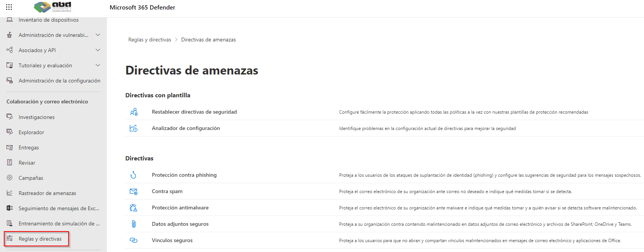Open Reglas y directivas sidebar item
This screenshot has height=252, width=644.
coord(40,239)
